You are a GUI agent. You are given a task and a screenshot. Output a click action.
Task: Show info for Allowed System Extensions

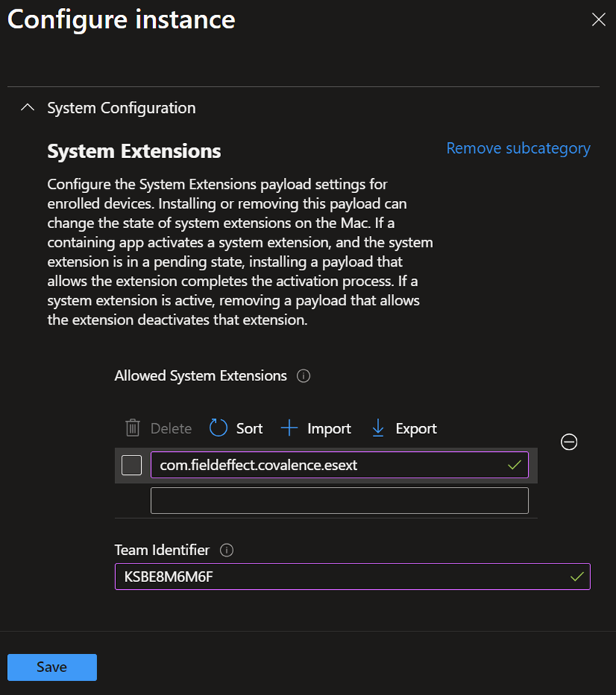[x=303, y=376]
